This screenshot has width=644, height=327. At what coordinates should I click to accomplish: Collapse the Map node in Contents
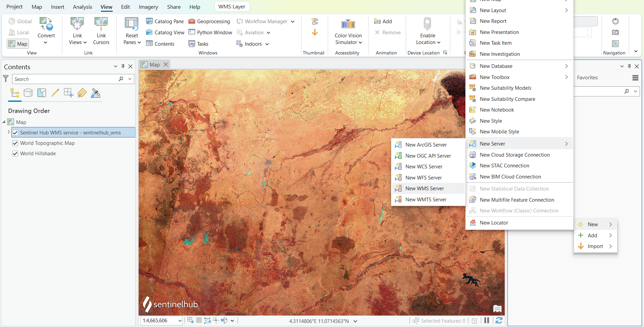tap(4, 122)
